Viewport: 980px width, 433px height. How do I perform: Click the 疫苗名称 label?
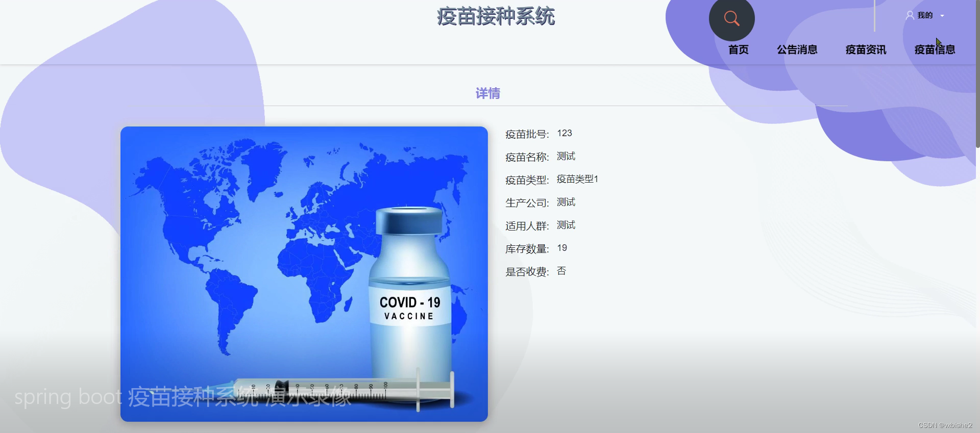pos(527,157)
